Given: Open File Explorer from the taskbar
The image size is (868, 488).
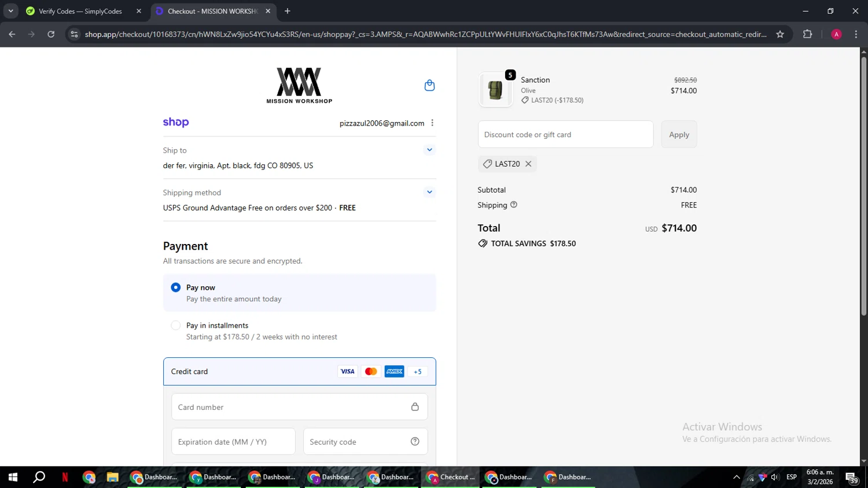Looking at the screenshot, I should coord(112,477).
